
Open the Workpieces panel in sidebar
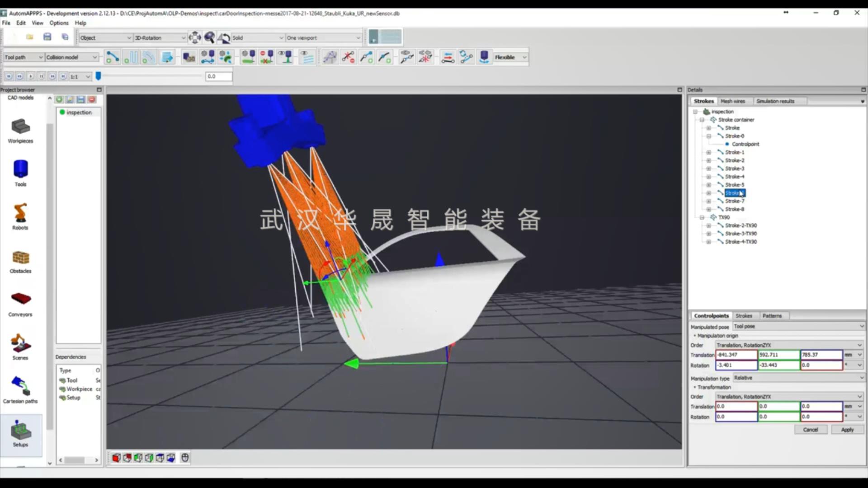(20, 131)
